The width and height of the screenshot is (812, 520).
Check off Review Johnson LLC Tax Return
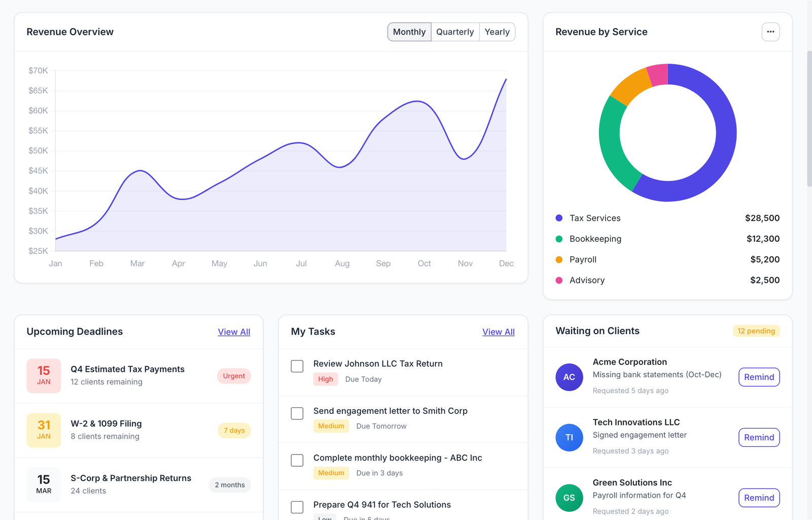pyautogui.click(x=297, y=366)
